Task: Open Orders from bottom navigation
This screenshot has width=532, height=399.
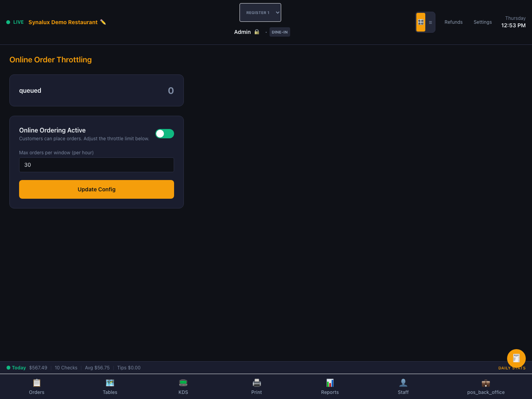Action: click(x=37, y=387)
